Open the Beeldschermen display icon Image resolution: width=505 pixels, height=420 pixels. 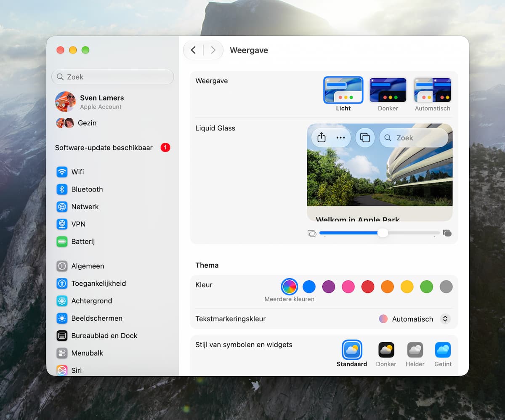(62, 318)
